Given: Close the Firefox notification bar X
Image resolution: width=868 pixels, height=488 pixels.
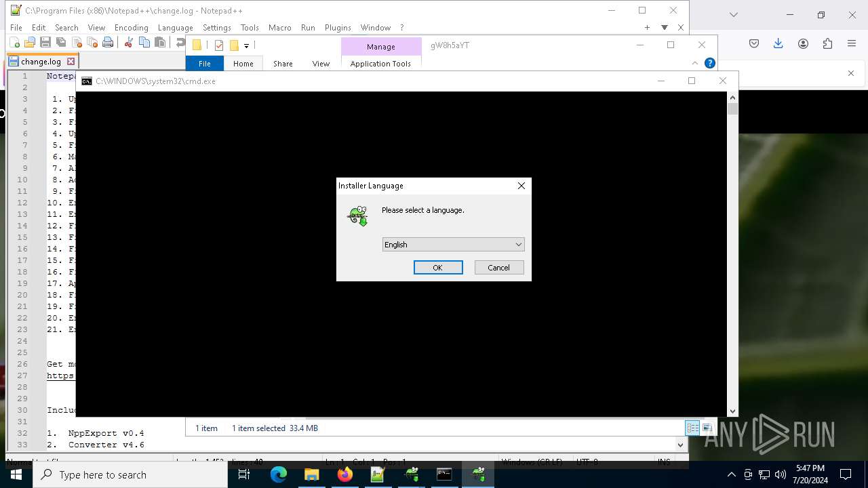Looking at the screenshot, I should pos(851,73).
